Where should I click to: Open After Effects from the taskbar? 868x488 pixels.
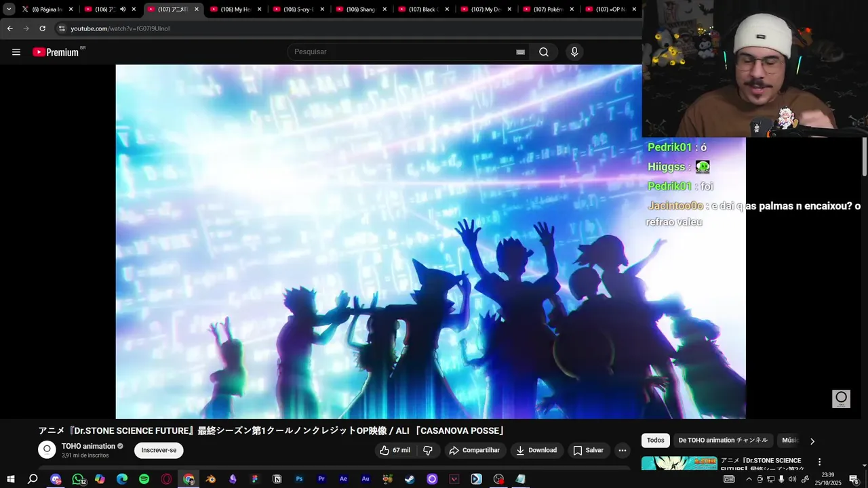pyautogui.click(x=344, y=479)
